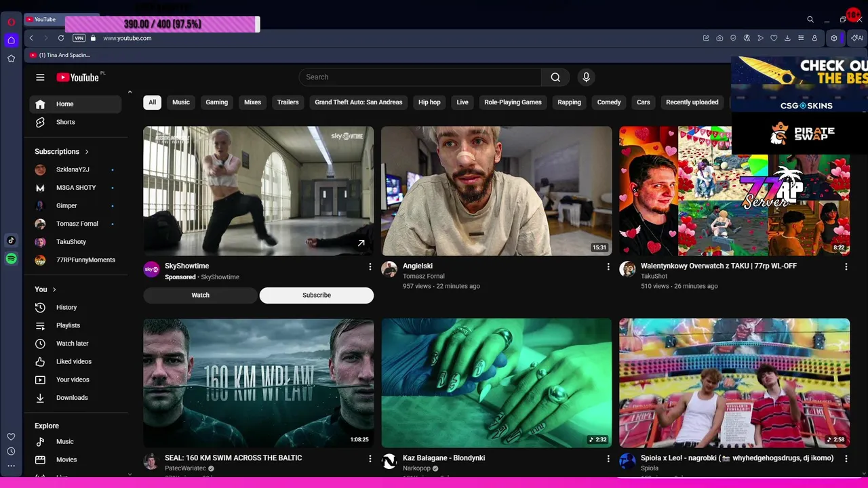
Task: Select the Grand Theft Auto: San Andreas chip
Action: tap(359, 102)
